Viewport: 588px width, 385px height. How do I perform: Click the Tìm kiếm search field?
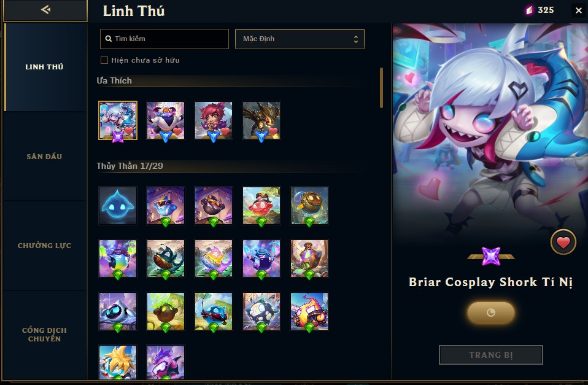click(164, 39)
